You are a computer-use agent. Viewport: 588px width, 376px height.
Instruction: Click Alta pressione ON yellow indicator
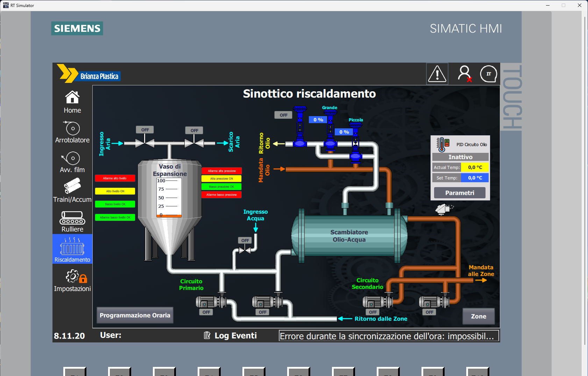[x=222, y=179]
